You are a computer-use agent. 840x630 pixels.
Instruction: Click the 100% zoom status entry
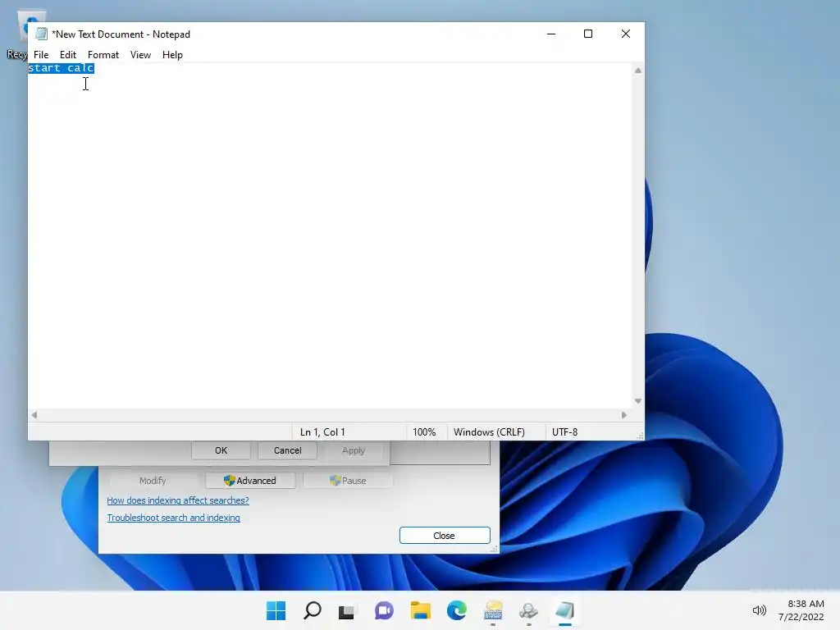click(424, 431)
